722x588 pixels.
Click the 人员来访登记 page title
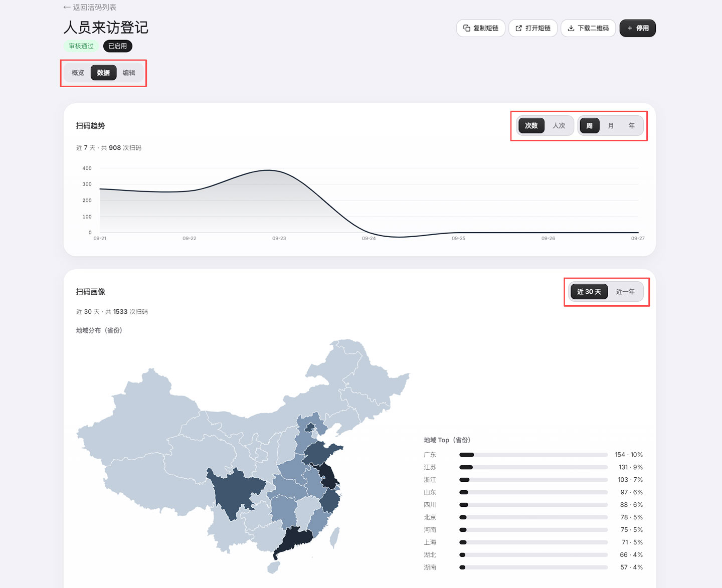point(106,27)
